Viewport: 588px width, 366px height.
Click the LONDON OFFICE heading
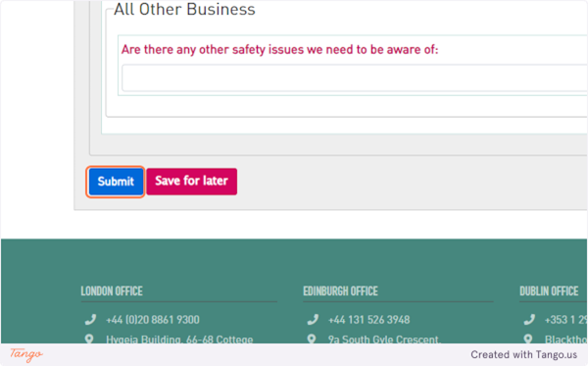click(112, 291)
